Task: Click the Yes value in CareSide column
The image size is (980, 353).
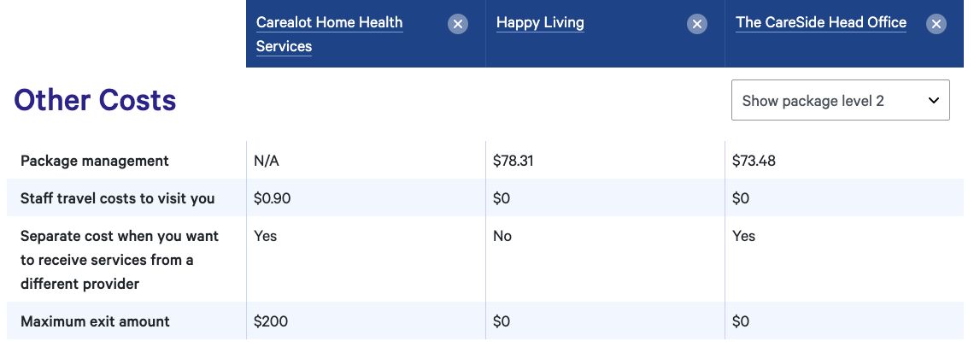Action: pos(743,236)
